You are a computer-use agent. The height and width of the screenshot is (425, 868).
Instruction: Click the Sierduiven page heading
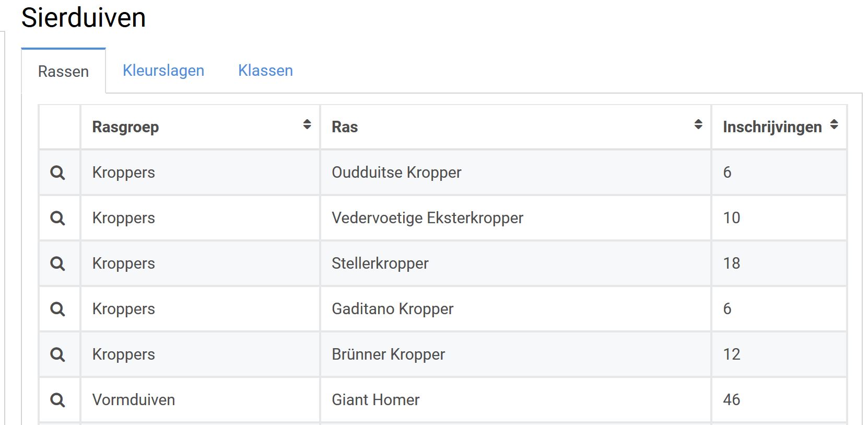(84, 18)
